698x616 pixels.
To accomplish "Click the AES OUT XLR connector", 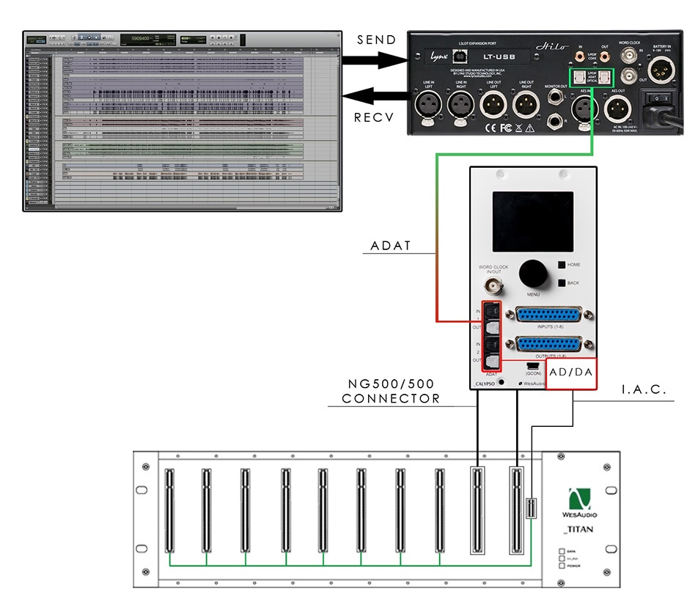I will point(617,108).
